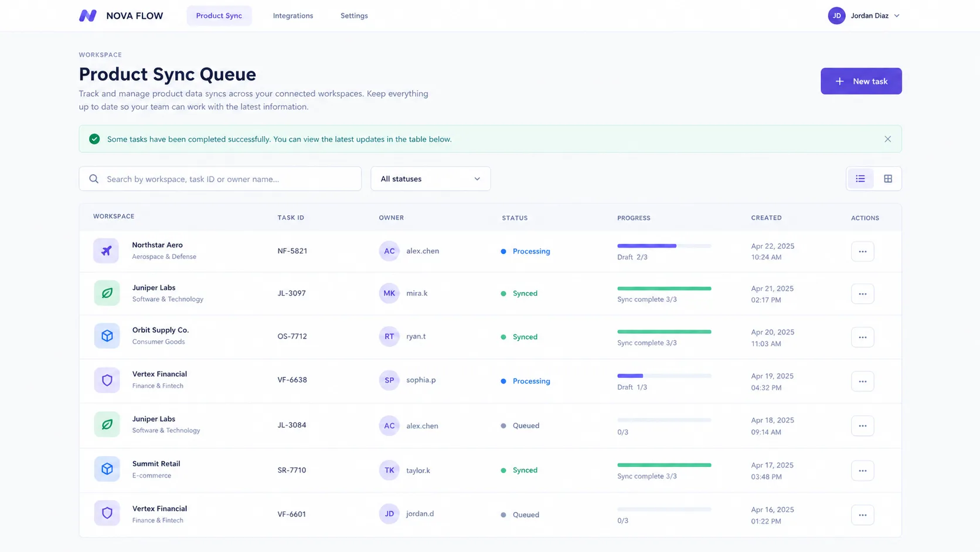Click the Juniper Labs leaf icon for JL-3084

(107, 424)
